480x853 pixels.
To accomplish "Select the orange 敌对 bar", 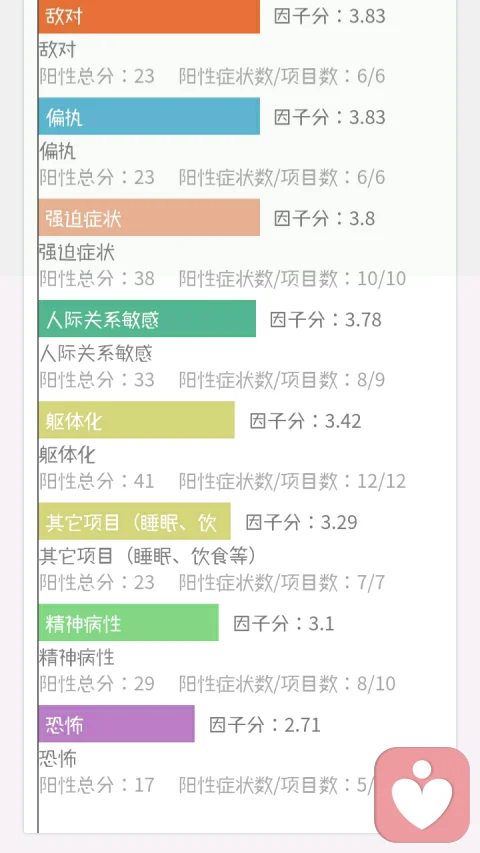I will 149,16.
